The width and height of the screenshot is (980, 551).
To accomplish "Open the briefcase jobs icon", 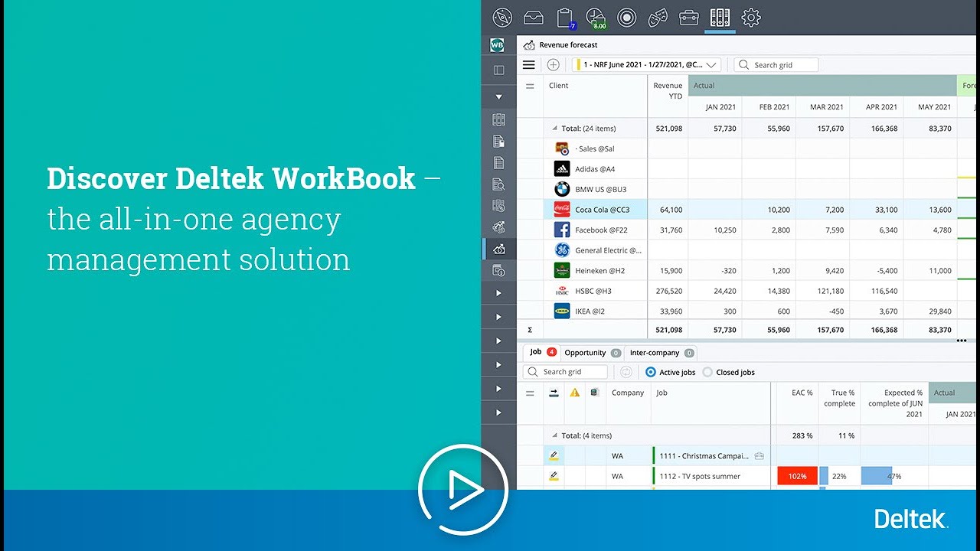I will click(x=689, y=17).
